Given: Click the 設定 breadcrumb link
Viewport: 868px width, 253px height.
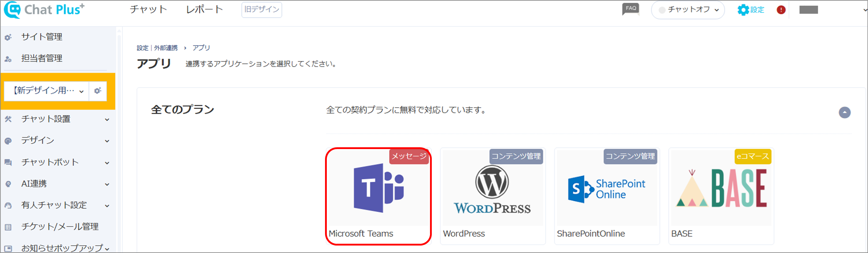Looking at the screenshot, I should (143, 48).
